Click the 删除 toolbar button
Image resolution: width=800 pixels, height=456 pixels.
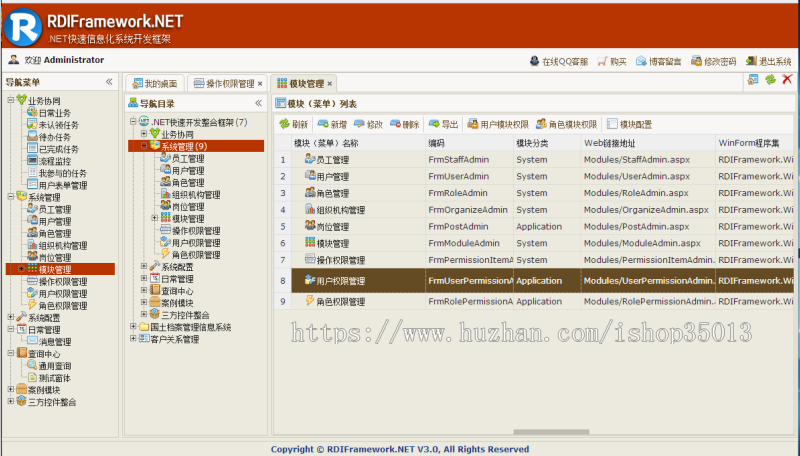coord(405,124)
